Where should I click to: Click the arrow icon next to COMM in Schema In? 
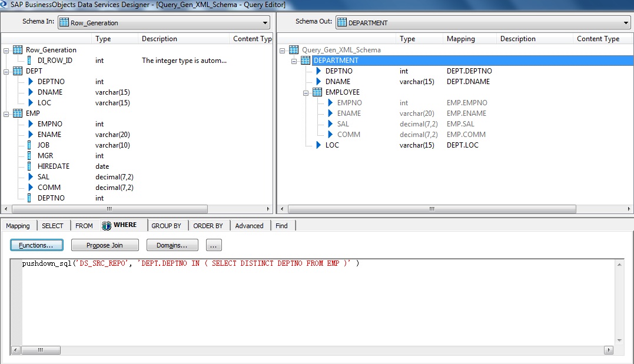coord(31,188)
